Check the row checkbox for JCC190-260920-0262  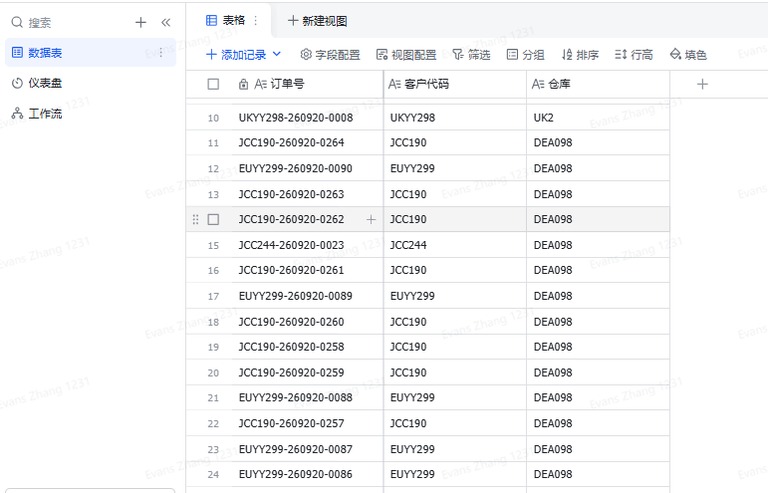point(213,219)
